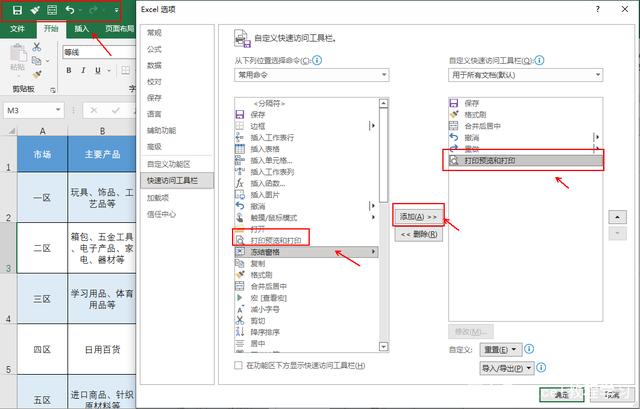
Task: Open the 剪贴板 group dialog launcher
Action: [53, 90]
